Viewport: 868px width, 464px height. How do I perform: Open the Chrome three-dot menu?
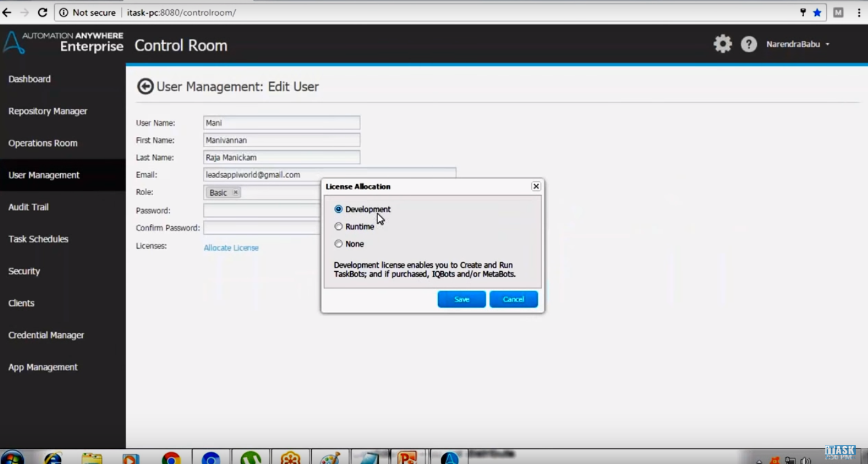pos(858,12)
